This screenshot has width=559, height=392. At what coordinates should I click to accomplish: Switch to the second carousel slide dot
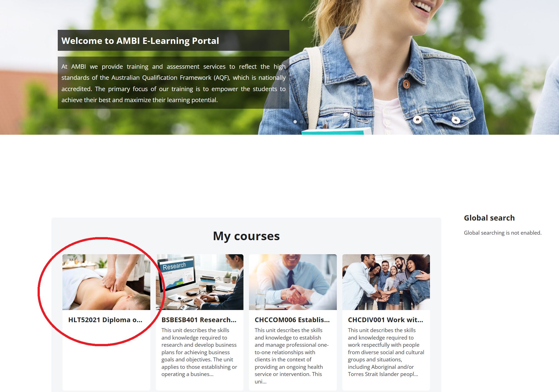[301, 122]
